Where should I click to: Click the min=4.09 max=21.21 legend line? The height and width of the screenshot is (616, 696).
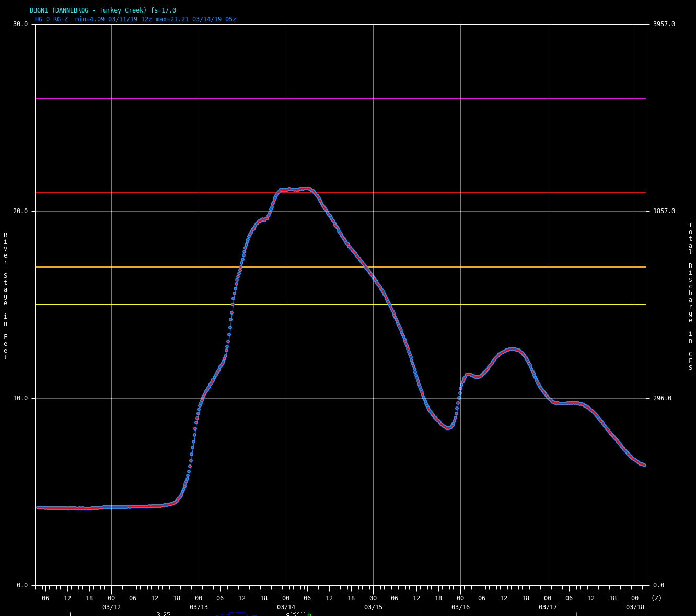coord(135,19)
